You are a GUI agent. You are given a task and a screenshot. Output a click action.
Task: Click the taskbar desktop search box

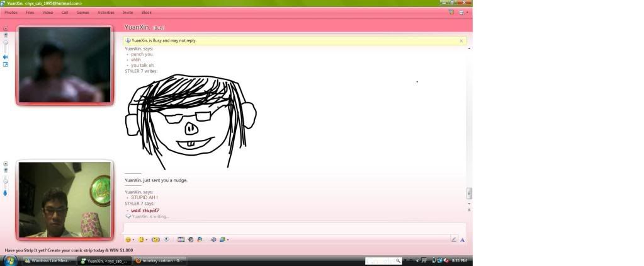[383, 261]
